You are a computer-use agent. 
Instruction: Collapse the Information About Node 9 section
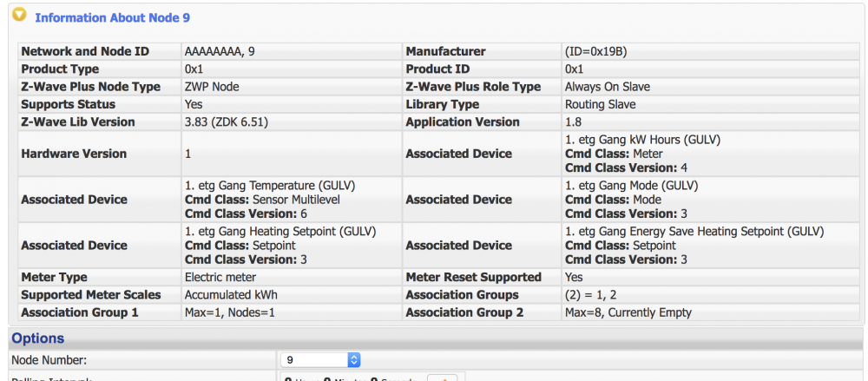[x=21, y=17]
